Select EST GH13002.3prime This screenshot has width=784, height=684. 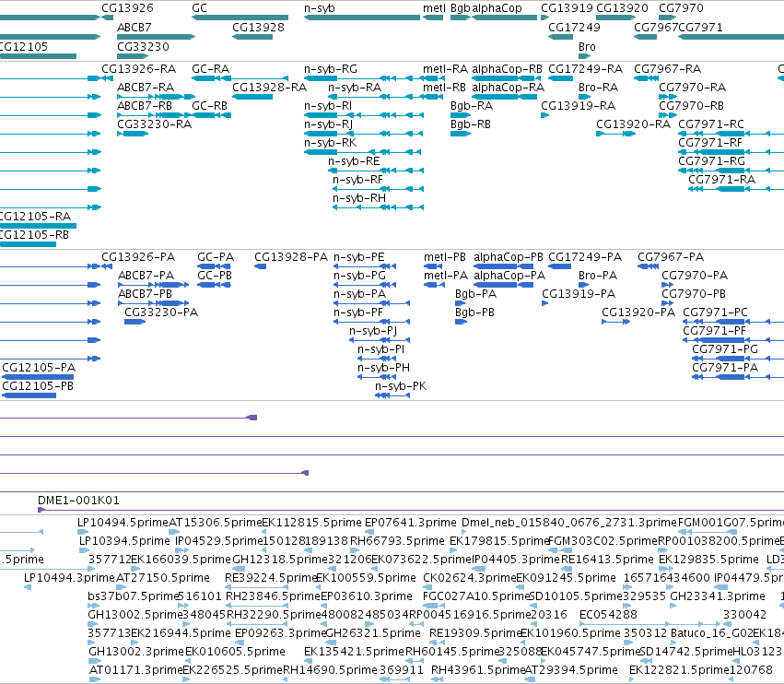pos(136,652)
